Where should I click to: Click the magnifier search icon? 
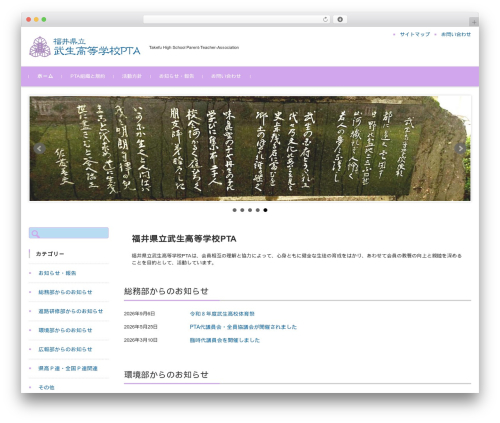(35, 234)
